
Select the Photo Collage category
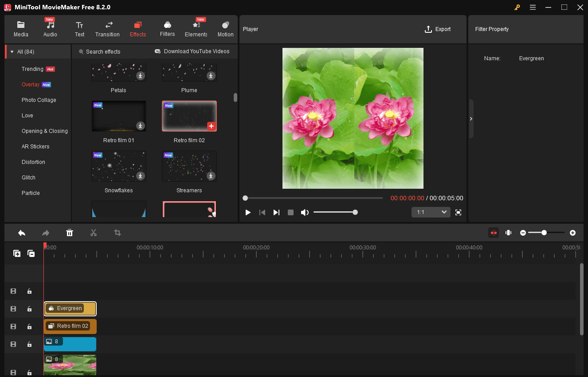pyautogui.click(x=39, y=100)
